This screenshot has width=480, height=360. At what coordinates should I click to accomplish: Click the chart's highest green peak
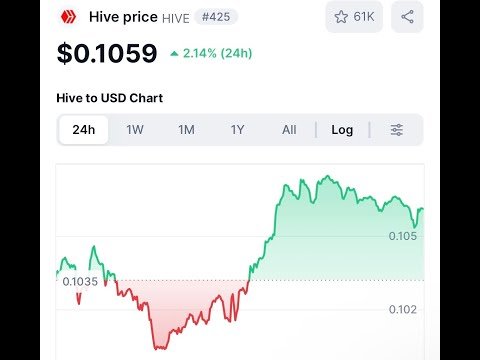[x=328, y=176]
